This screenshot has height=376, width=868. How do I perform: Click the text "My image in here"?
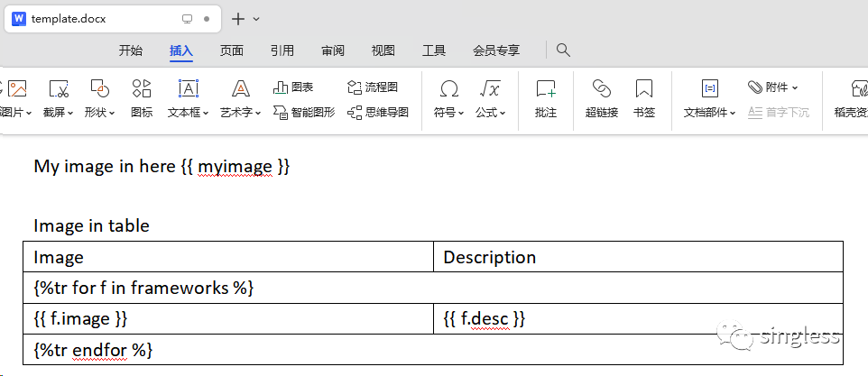tap(105, 166)
